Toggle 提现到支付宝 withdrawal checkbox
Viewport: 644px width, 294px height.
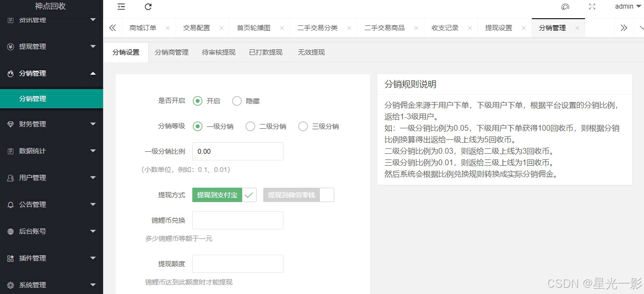click(x=224, y=195)
